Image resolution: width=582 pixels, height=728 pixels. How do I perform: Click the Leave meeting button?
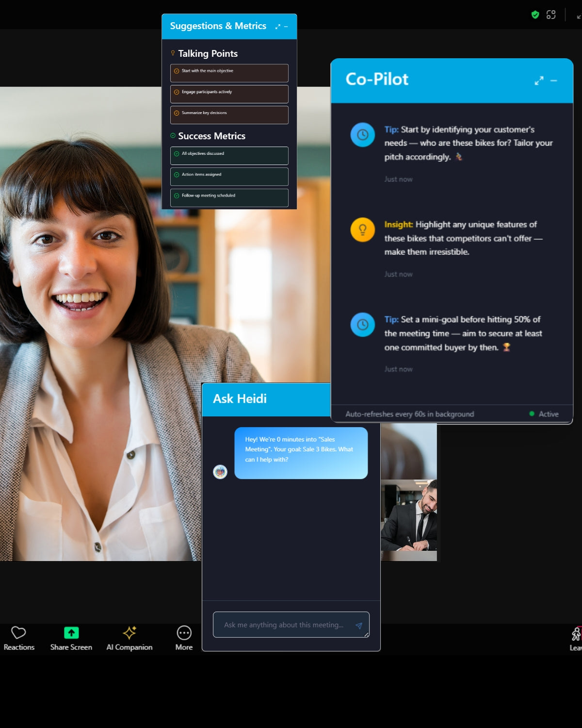[x=575, y=638]
